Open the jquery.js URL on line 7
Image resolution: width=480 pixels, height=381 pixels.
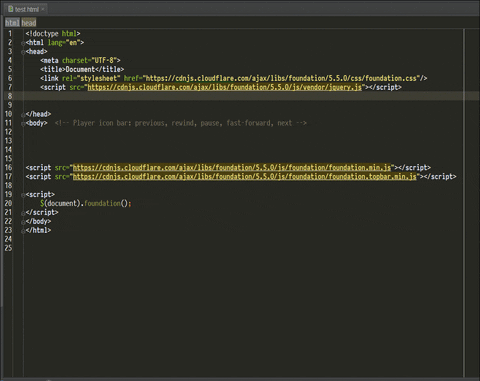[x=224, y=87]
